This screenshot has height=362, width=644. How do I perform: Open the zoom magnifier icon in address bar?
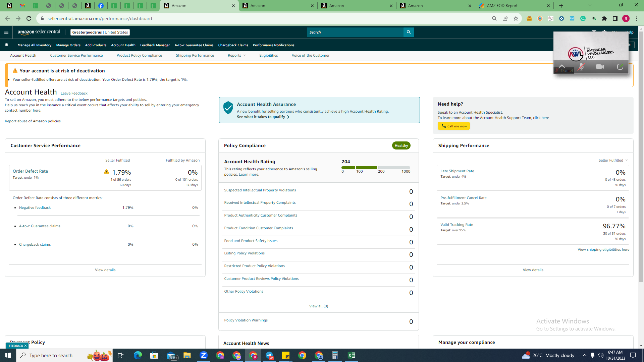(x=494, y=18)
